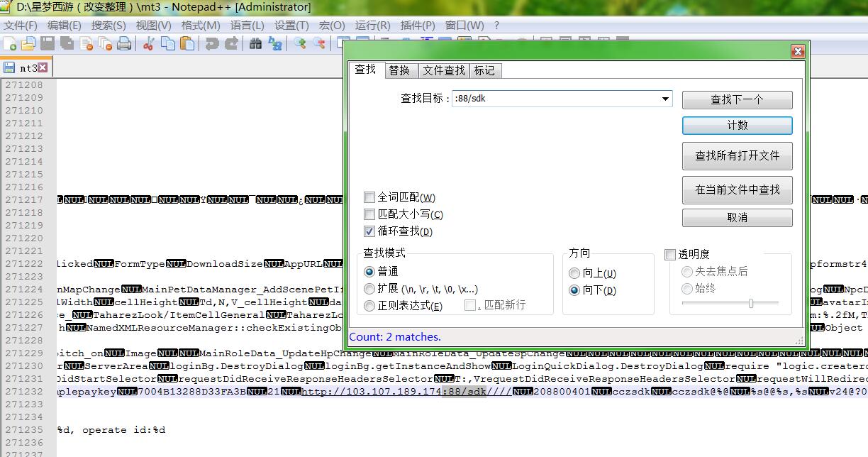
Task: Click the Find and Replace toolbar icon
Action: point(274,44)
